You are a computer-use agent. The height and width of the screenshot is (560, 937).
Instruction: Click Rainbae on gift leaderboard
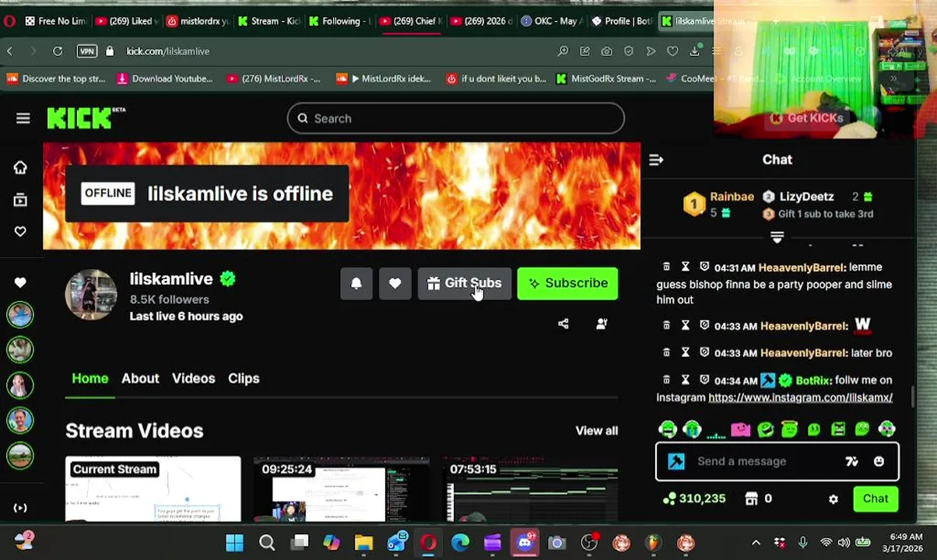732,197
